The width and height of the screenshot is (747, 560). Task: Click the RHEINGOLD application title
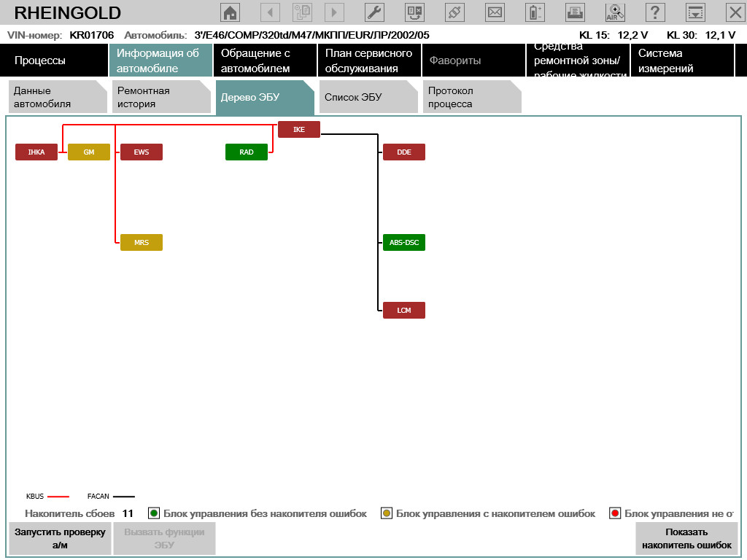68,13
